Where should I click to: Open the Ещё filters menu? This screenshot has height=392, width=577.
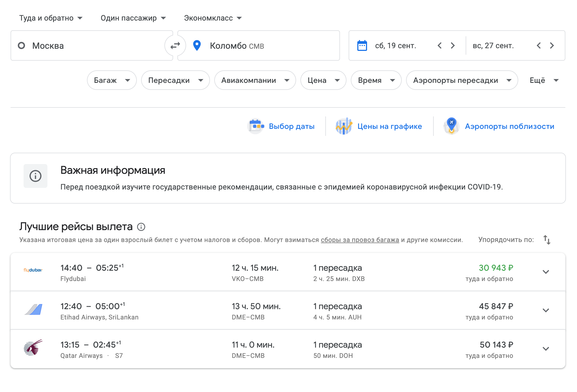pos(544,80)
